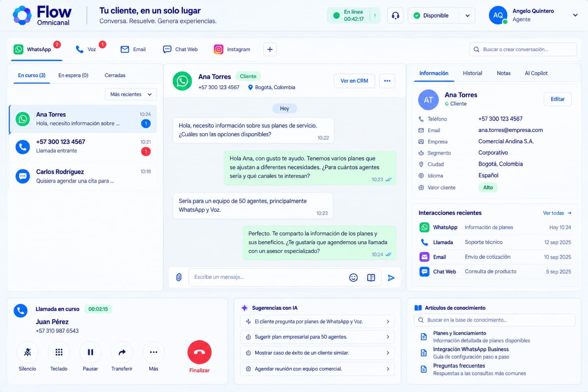Click the location pin next to Bogotá, Colombia

250,88
